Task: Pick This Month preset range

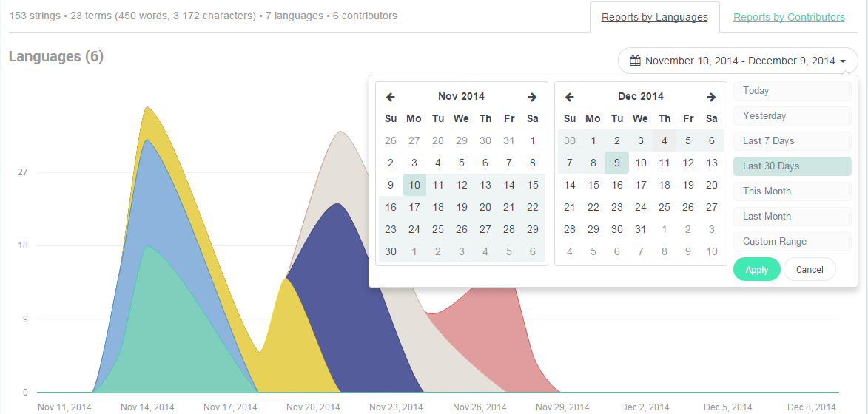Action: tap(793, 191)
